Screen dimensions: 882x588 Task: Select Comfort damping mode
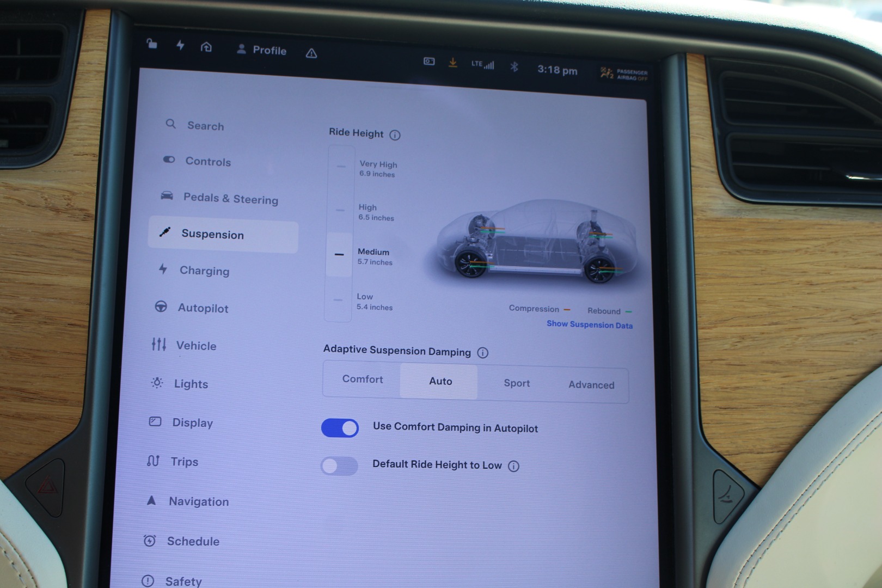click(363, 379)
